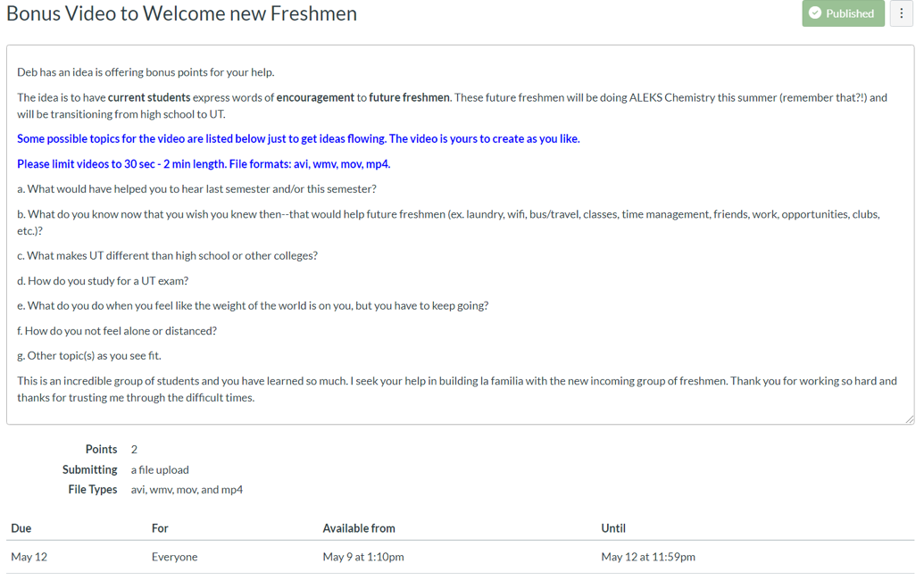Click the "Other topic(s)" item g
The image size is (924, 580).
(89, 356)
